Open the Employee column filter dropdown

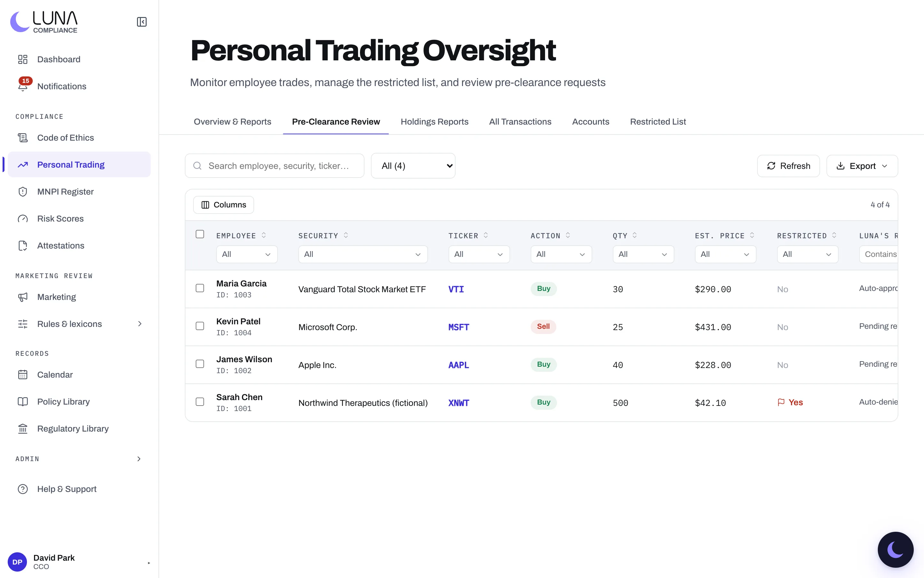247,254
